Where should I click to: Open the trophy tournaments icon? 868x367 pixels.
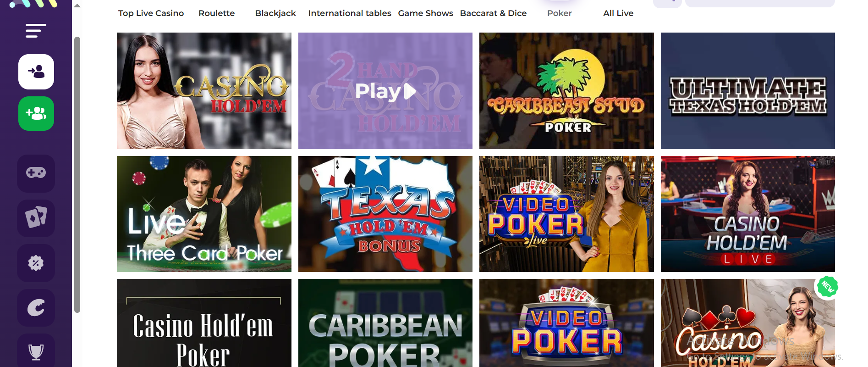[36, 351]
